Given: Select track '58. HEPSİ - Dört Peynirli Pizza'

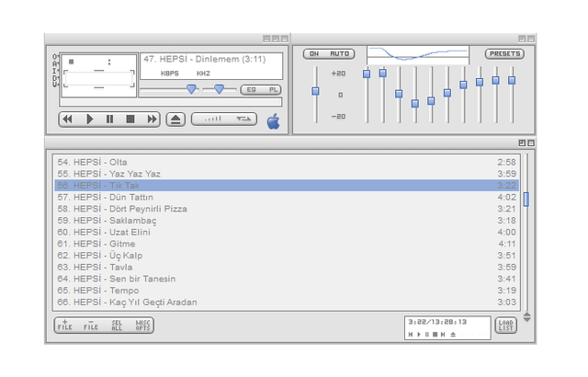Looking at the screenshot, I should 287,209.
